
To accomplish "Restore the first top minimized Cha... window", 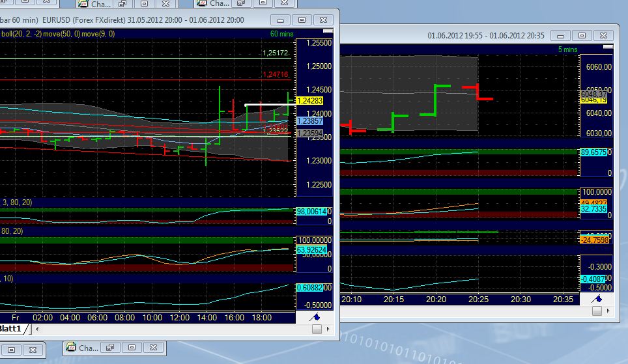I will [x=122, y=4].
